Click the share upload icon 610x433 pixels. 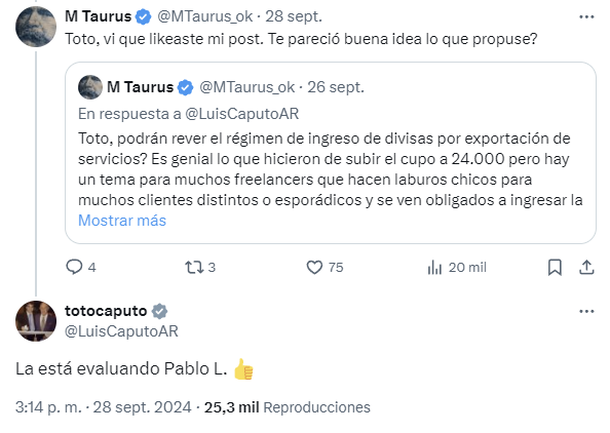(585, 267)
